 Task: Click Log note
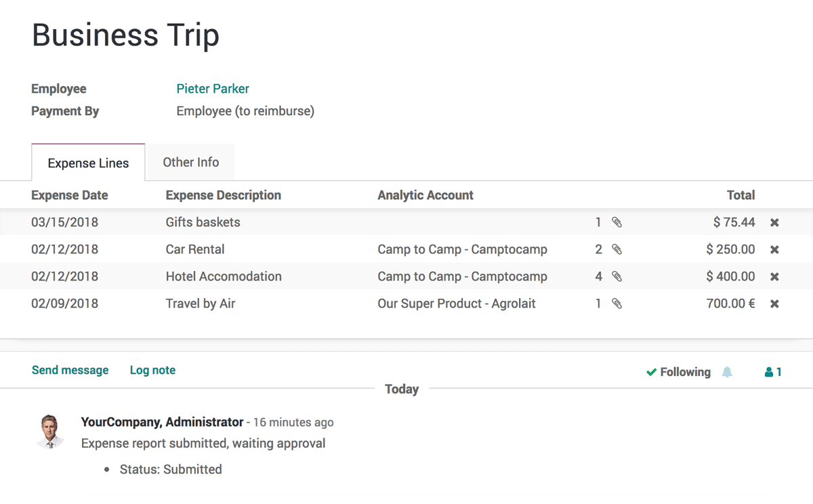pos(152,370)
